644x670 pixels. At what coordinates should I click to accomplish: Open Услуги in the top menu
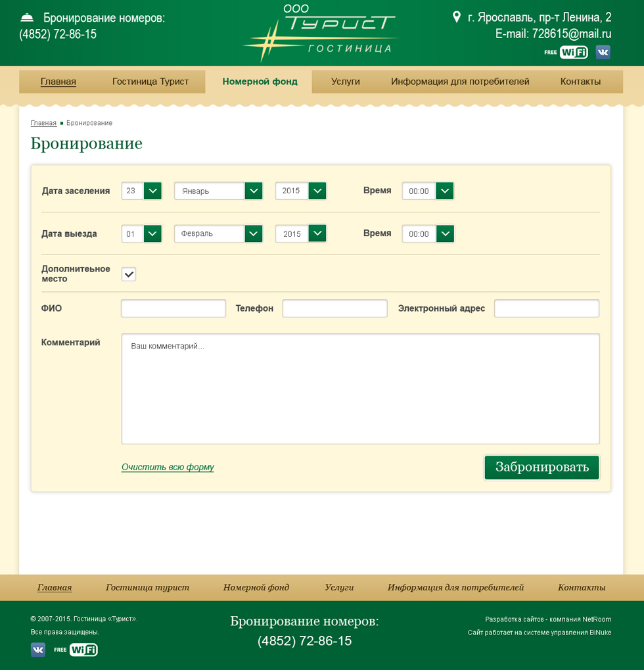click(346, 82)
